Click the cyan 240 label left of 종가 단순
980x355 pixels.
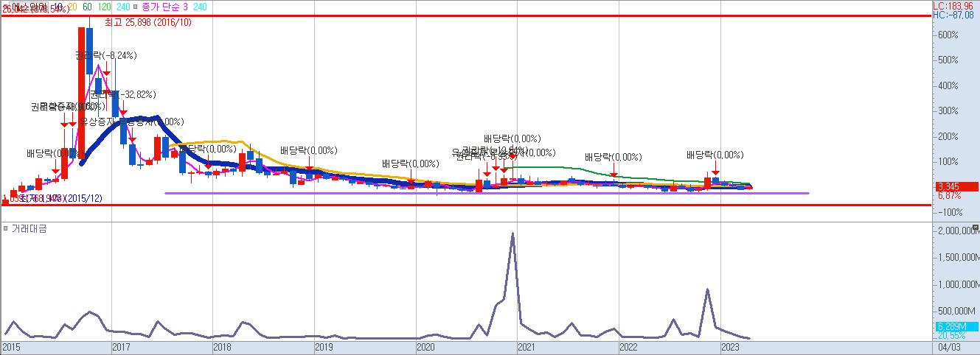[x=123, y=6]
